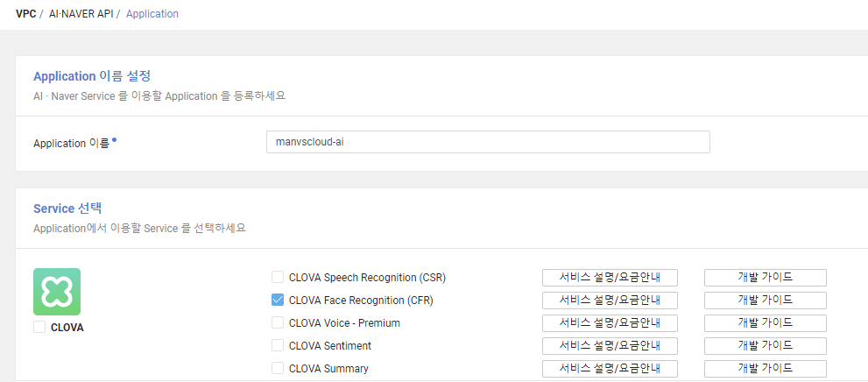Open 개발 가이드 for CLOVA Face Recognition

point(765,301)
